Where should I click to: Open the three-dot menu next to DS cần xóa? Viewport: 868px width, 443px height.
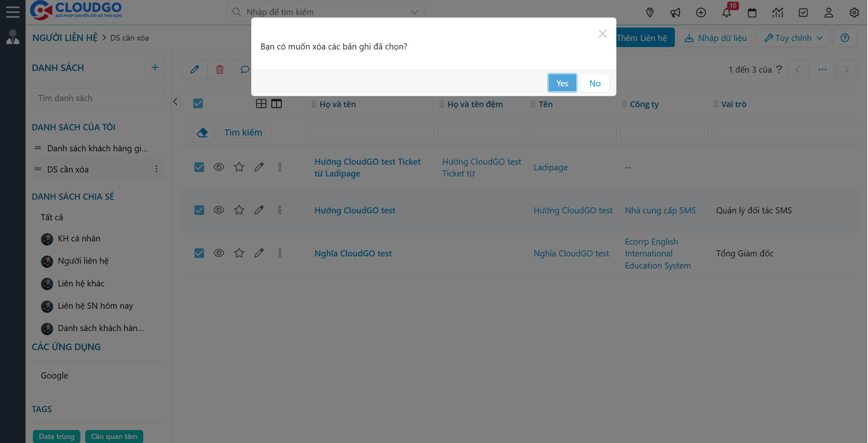point(156,169)
